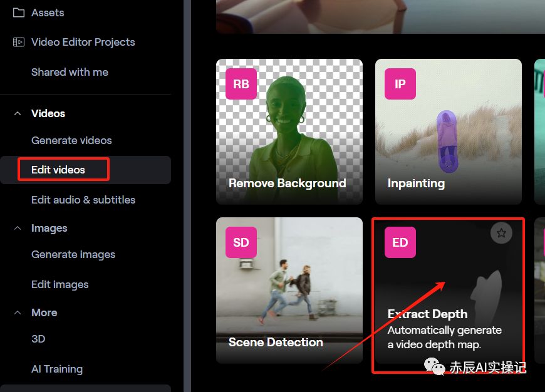
Task: Open Generate videos in sidebar
Action: [x=71, y=140]
